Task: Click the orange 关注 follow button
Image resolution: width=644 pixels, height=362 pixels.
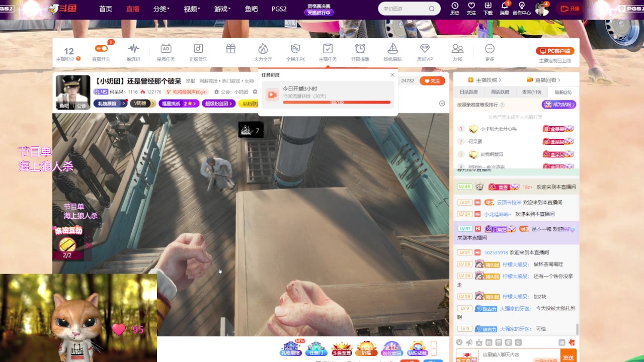Action: click(x=433, y=81)
